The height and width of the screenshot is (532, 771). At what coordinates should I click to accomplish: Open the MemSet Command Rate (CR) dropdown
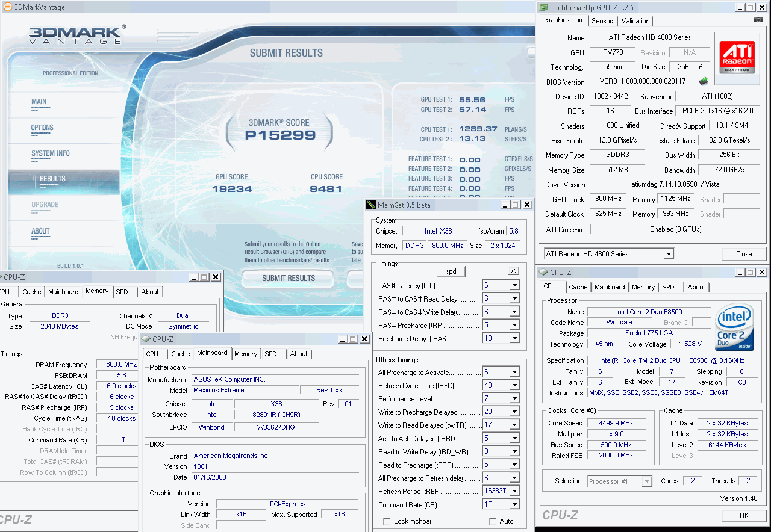point(514,504)
